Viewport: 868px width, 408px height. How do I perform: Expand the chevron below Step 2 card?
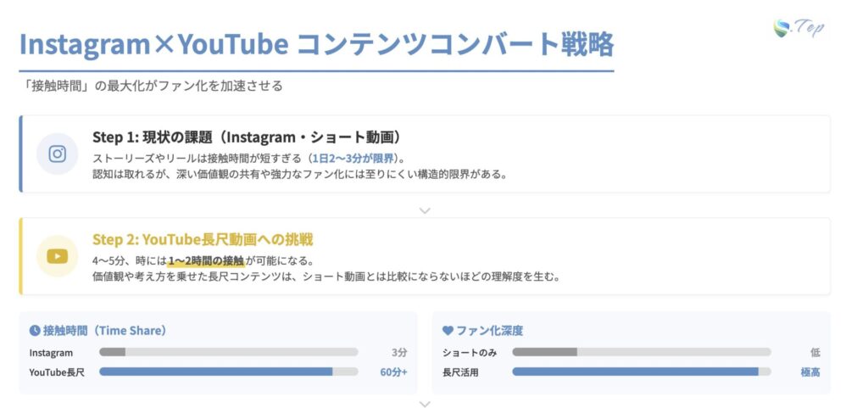point(425,303)
